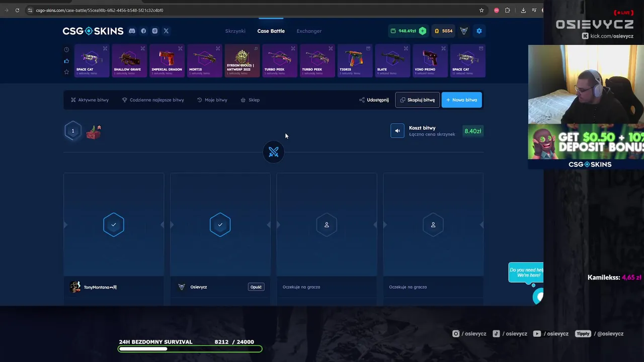Open the blue settings gear

[479, 31]
